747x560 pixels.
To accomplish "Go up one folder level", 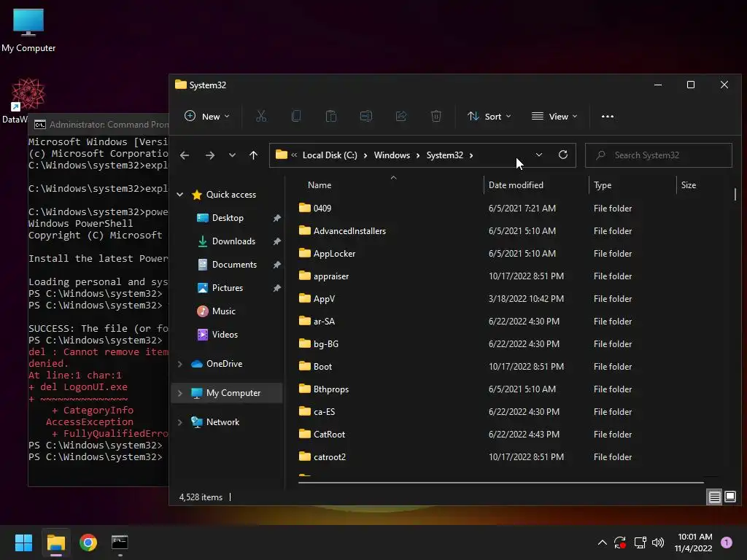I will (x=253, y=155).
